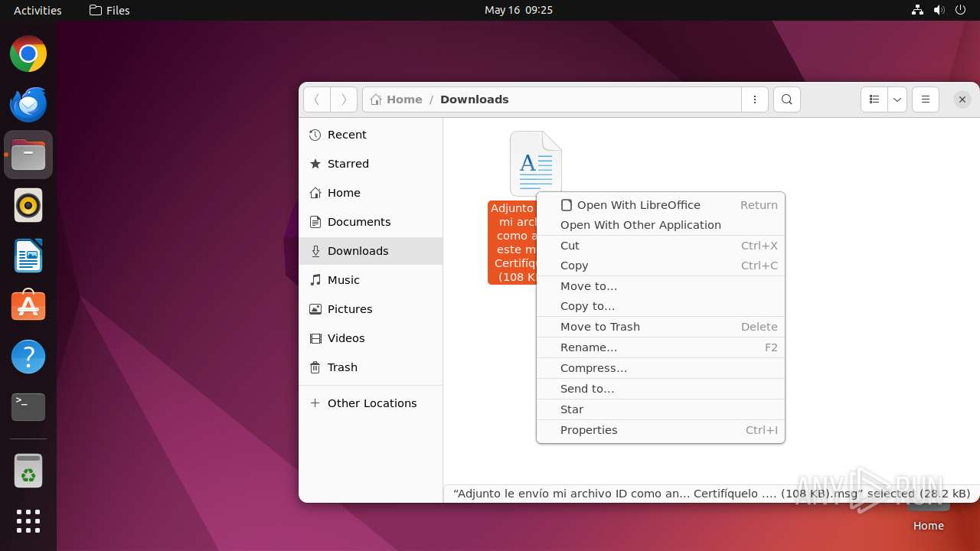Go forward with the right arrow button
Image resolution: width=980 pixels, height=551 pixels.
click(344, 99)
